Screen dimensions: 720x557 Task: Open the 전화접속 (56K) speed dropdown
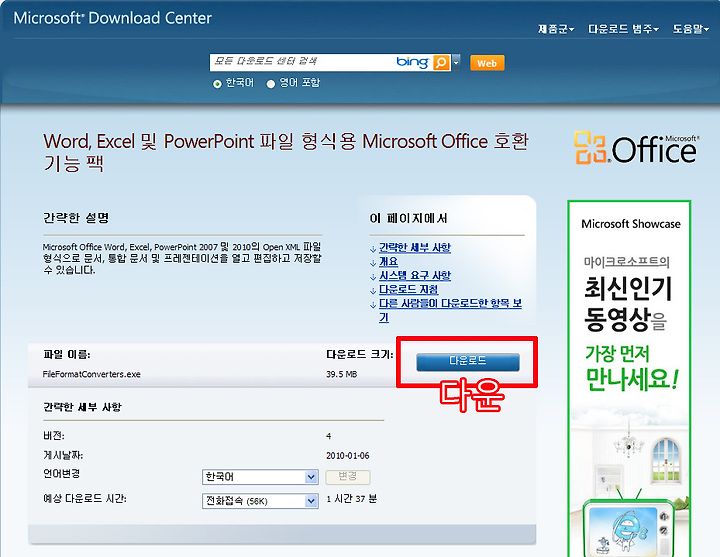coord(260,501)
